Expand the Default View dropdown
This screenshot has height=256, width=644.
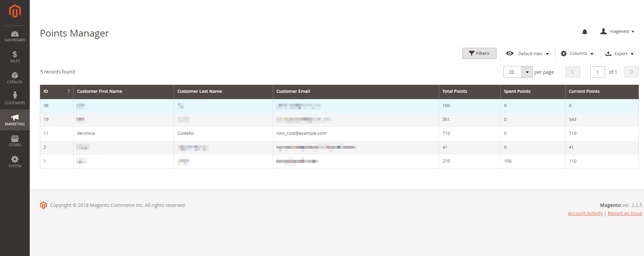click(x=527, y=54)
